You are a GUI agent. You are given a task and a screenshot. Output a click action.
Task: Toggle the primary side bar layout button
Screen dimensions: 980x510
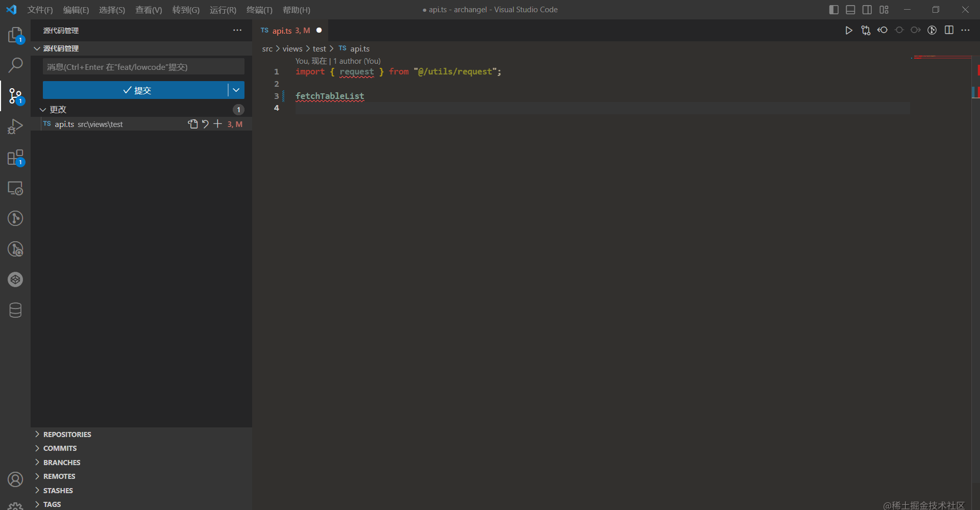(x=834, y=10)
